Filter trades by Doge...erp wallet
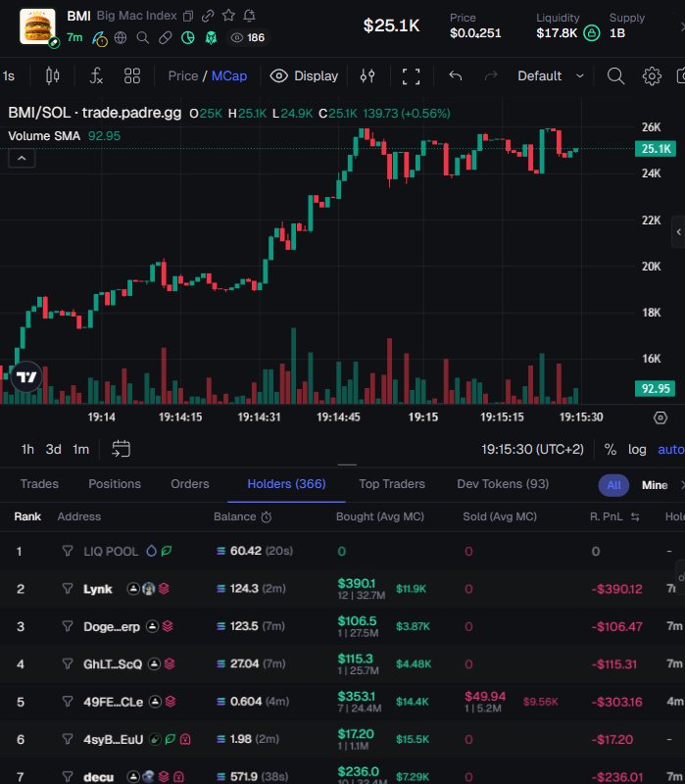The width and height of the screenshot is (685, 784). tap(67, 626)
